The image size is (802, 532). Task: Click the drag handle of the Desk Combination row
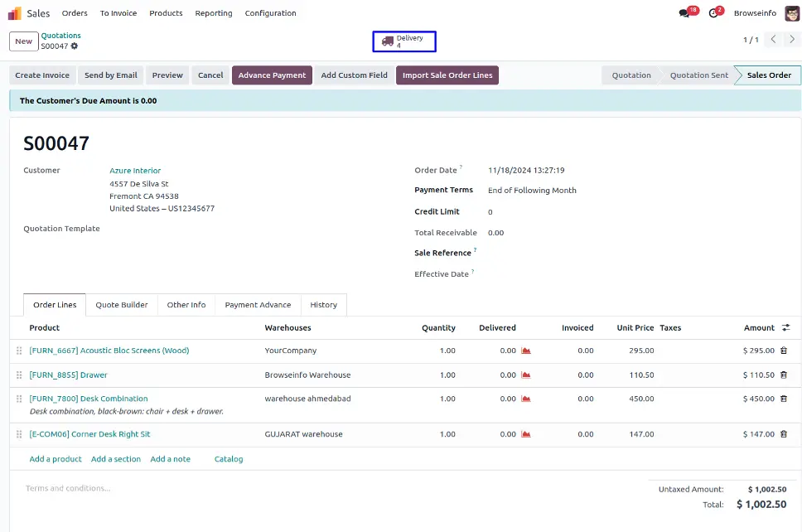pyautogui.click(x=19, y=399)
